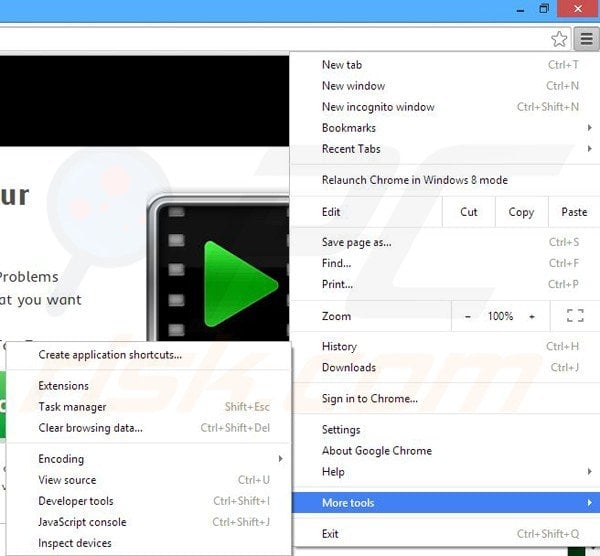This screenshot has width=600, height=556.
Task: Click the fullscreen zoom icon
Action: 575,316
